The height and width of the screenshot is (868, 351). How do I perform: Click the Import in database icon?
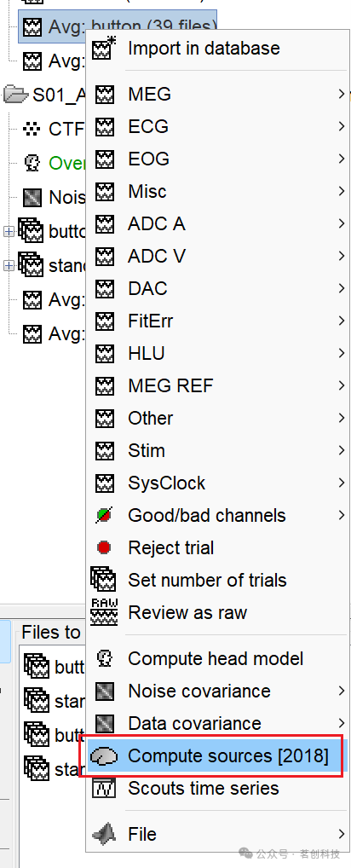105,48
